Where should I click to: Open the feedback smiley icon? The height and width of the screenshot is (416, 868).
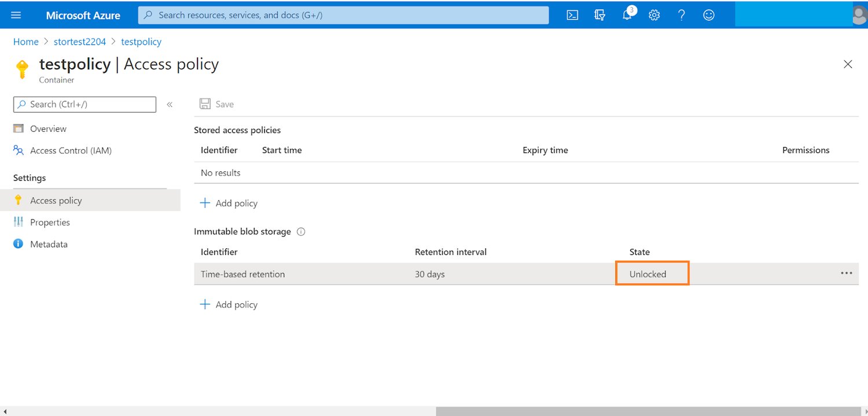(708, 15)
